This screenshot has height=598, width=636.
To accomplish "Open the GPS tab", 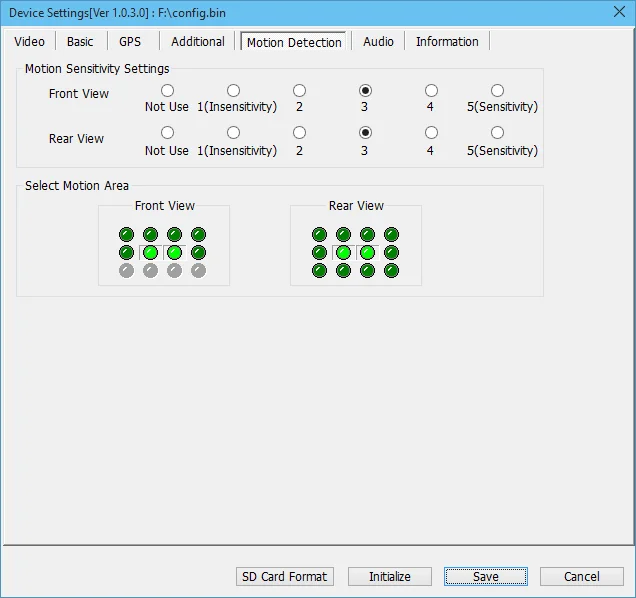I will pyautogui.click(x=130, y=41).
